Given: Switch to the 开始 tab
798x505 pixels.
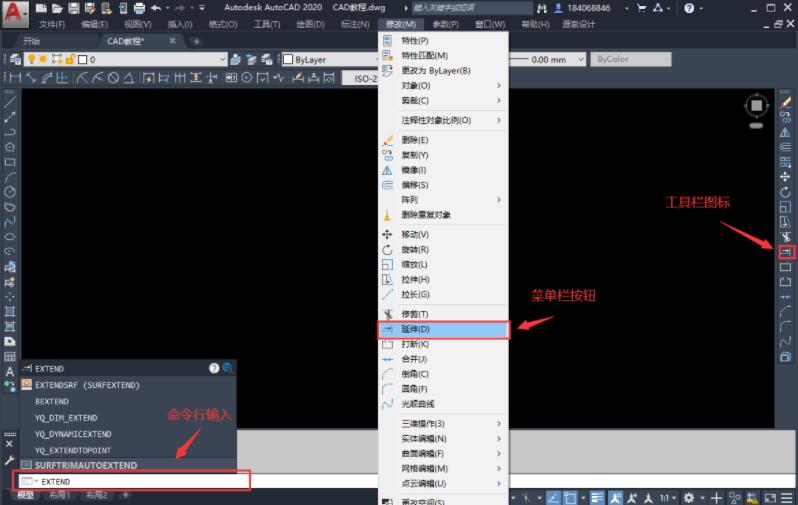Looking at the screenshot, I should click(x=32, y=41).
